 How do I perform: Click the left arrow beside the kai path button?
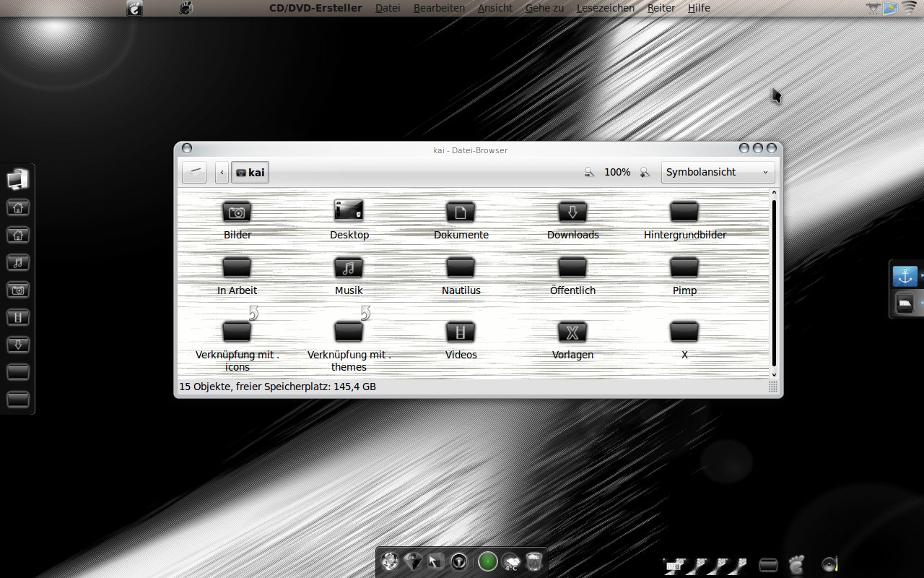(222, 173)
